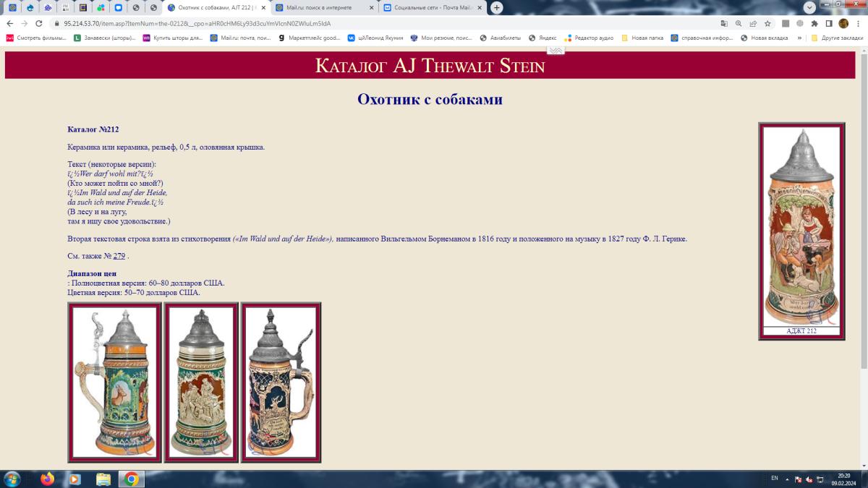Switch to Социальные сети - Почта Mail tab
This screenshot has height=488, width=868.
click(x=431, y=7)
